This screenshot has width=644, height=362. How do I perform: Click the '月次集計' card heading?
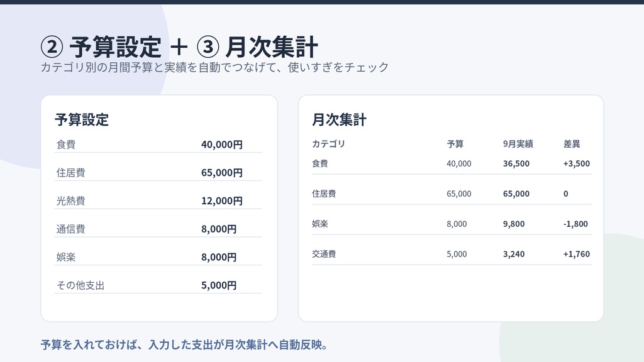point(339,119)
